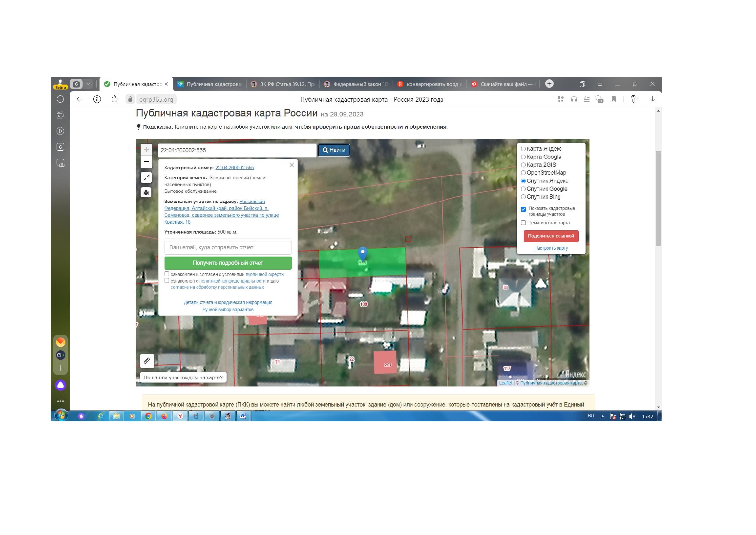
Task: Toggle fullscreen map view icon
Action: click(x=146, y=178)
